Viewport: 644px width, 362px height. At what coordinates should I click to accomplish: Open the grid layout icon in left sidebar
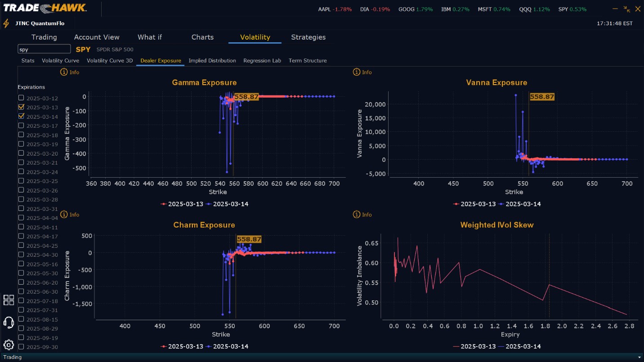(9, 300)
